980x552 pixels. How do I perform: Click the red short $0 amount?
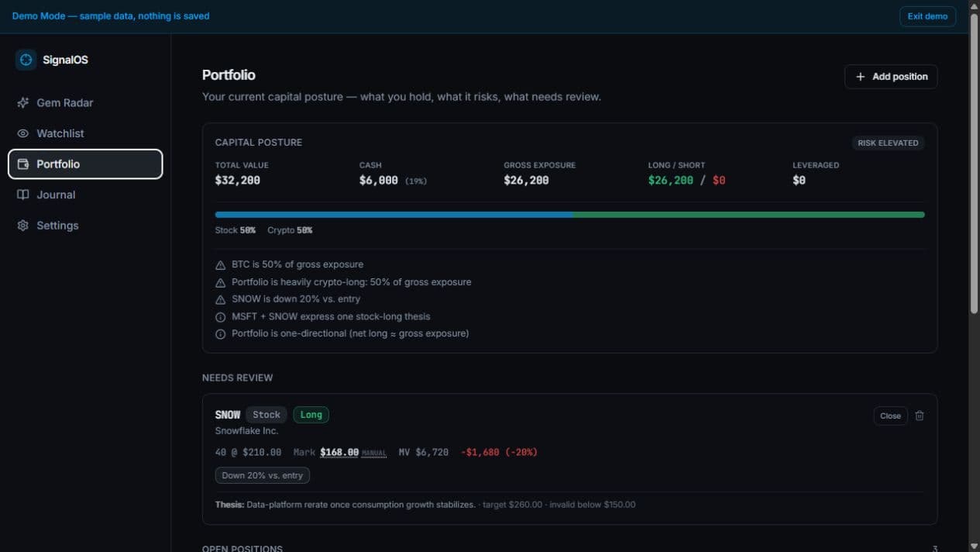pyautogui.click(x=719, y=180)
